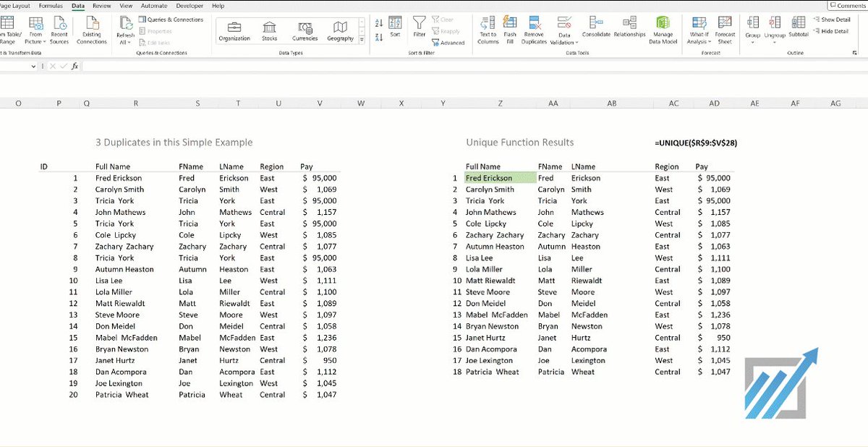868x447 pixels.
Task: Click Hide Detail in Outline
Action: click(x=831, y=31)
